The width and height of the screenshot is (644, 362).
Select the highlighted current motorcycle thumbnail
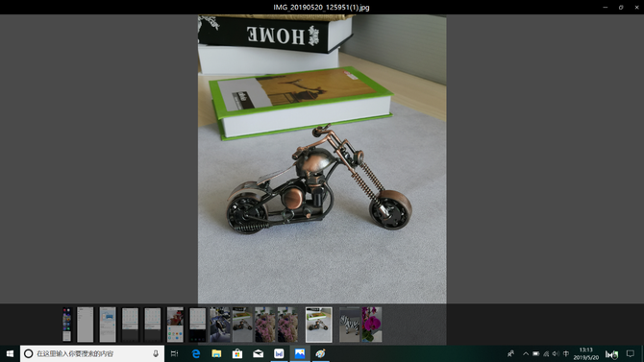319,325
